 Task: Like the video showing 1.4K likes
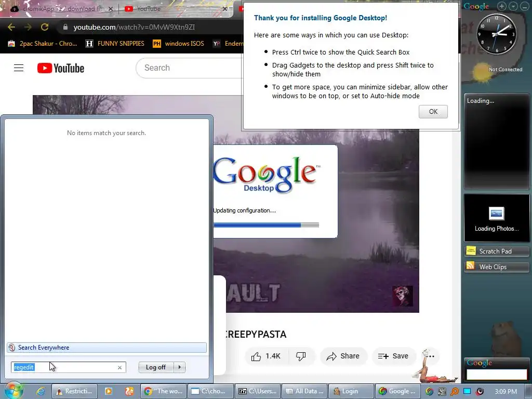click(x=267, y=356)
